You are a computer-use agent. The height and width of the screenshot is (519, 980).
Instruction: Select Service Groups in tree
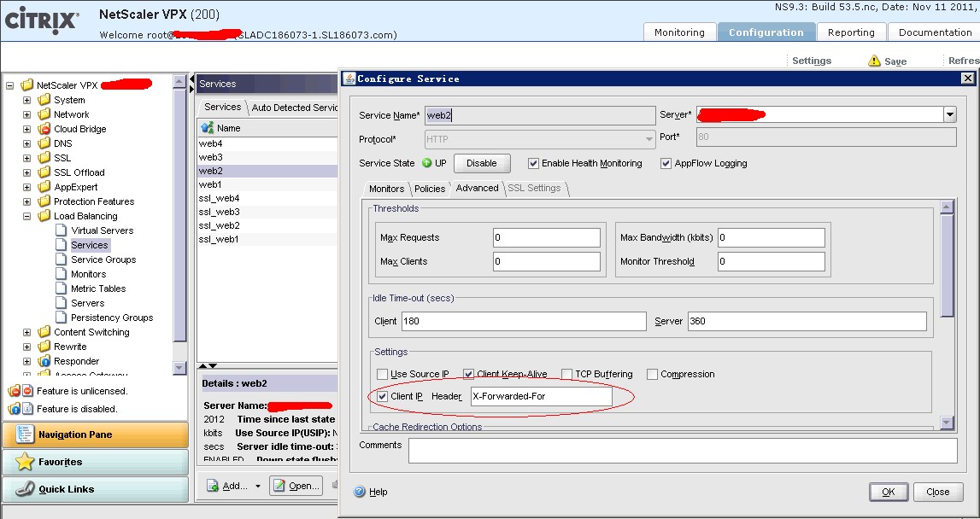(x=103, y=259)
